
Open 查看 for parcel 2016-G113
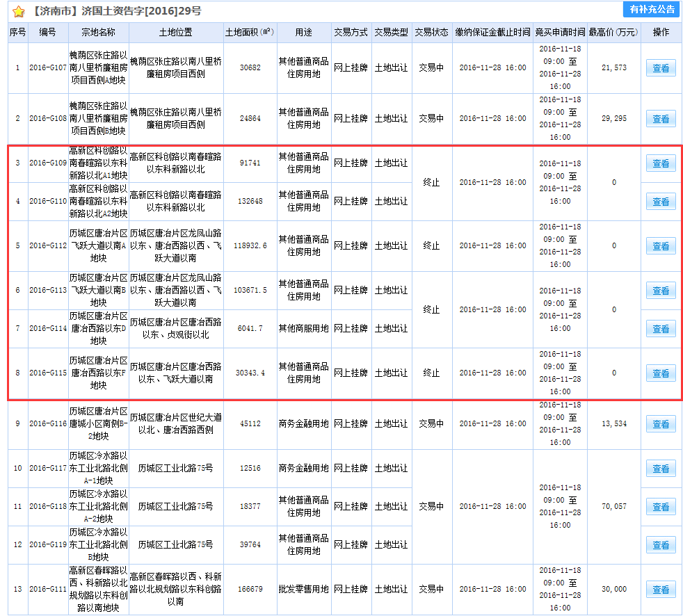[x=660, y=290]
